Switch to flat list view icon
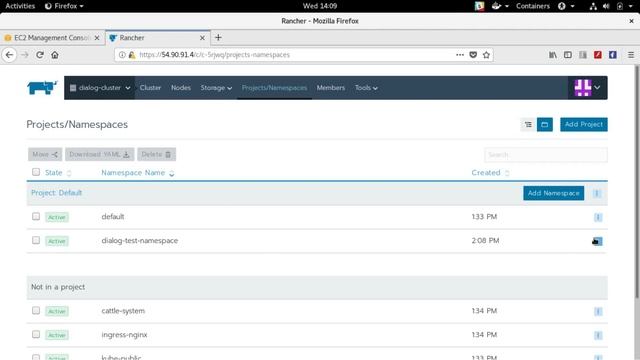The height and width of the screenshot is (360, 640). (528, 124)
